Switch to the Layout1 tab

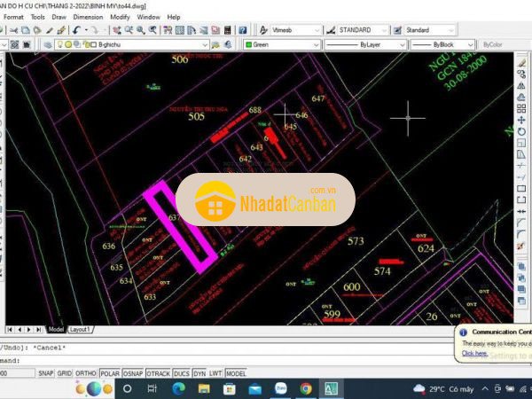click(81, 329)
